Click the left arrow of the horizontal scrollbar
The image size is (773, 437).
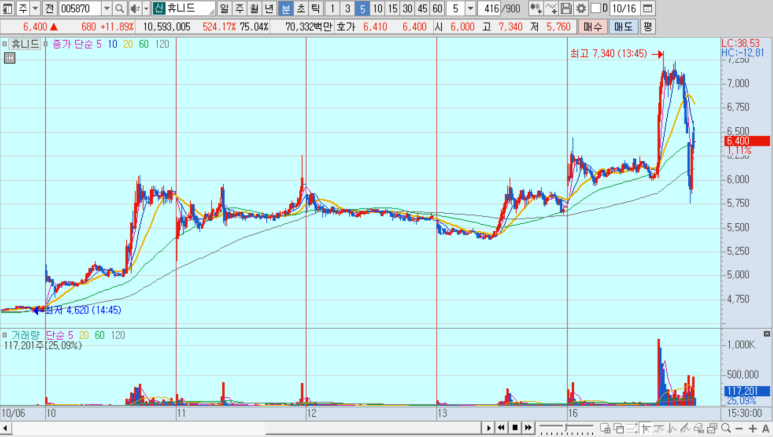coord(5,428)
